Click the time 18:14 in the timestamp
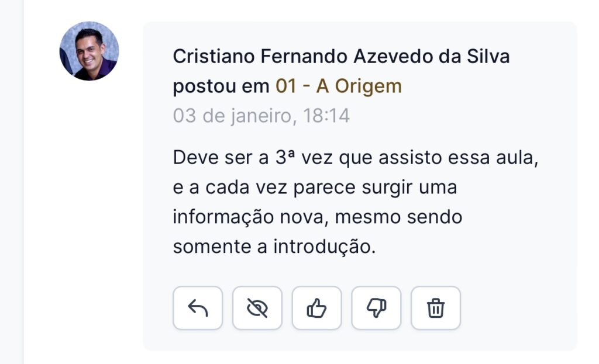 (x=326, y=116)
